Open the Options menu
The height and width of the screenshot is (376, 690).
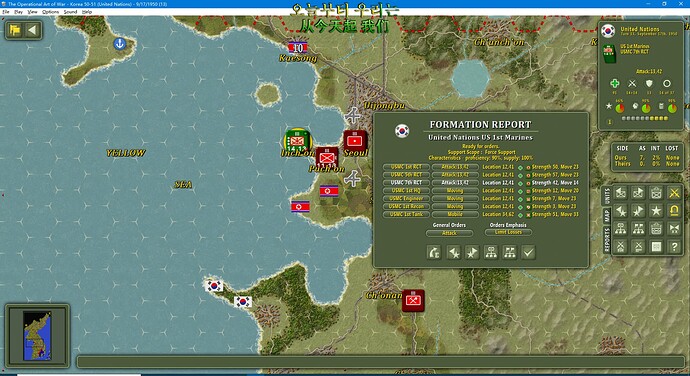(x=50, y=12)
